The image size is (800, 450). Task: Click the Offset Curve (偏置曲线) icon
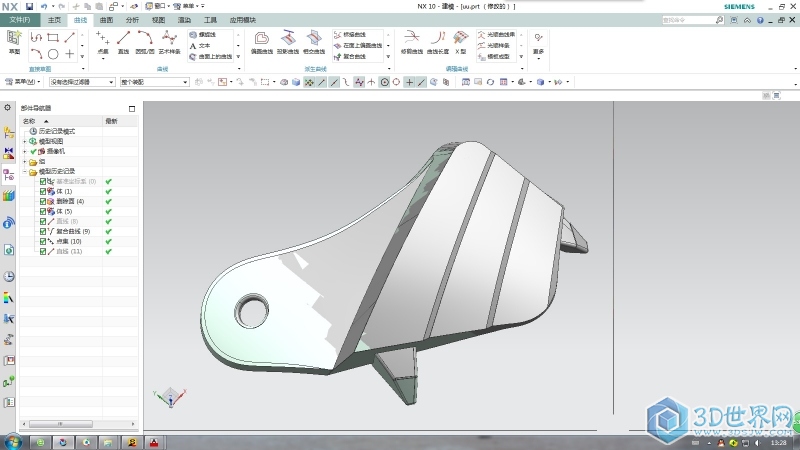(260, 39)
